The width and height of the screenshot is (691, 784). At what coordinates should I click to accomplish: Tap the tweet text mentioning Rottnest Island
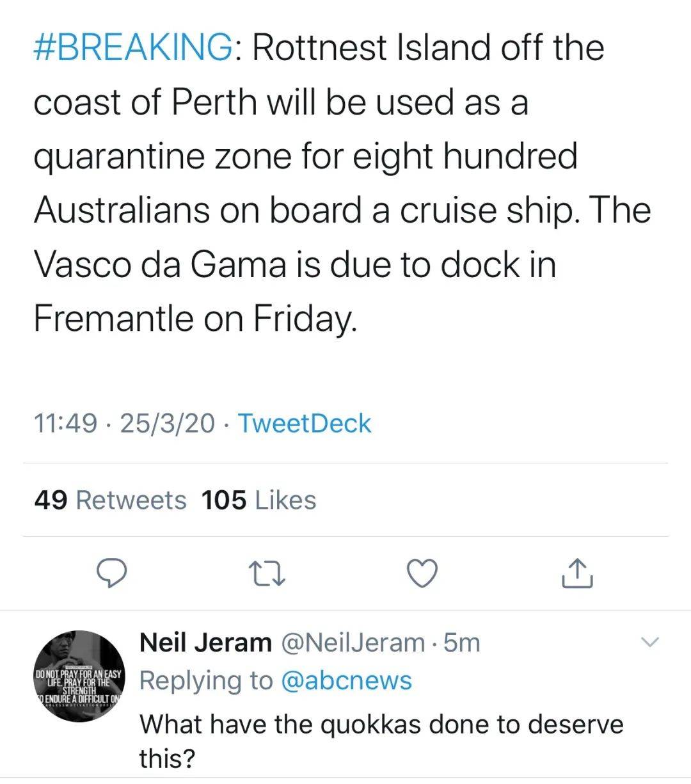pos(342,183)
